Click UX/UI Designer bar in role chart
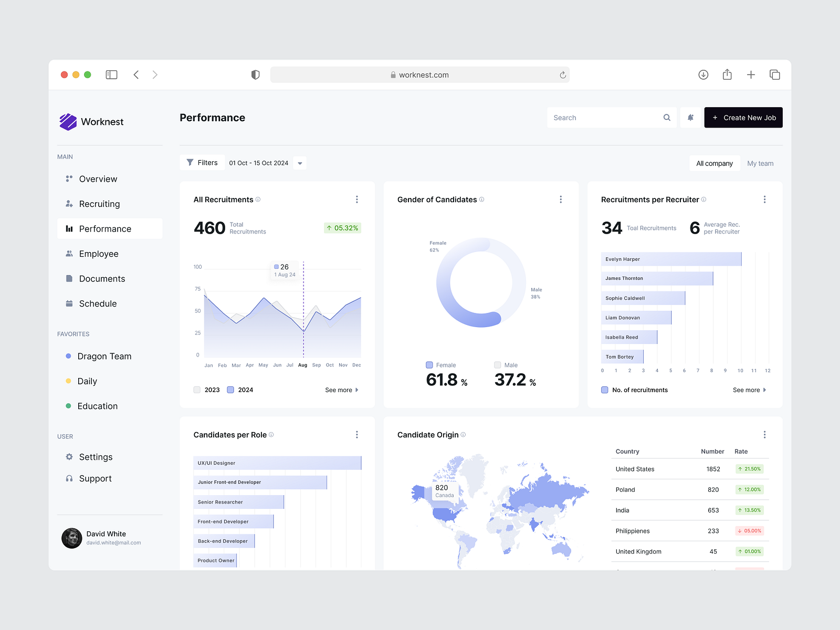The width and height of the screenshot is (840, 630). [x=277, y=463]
